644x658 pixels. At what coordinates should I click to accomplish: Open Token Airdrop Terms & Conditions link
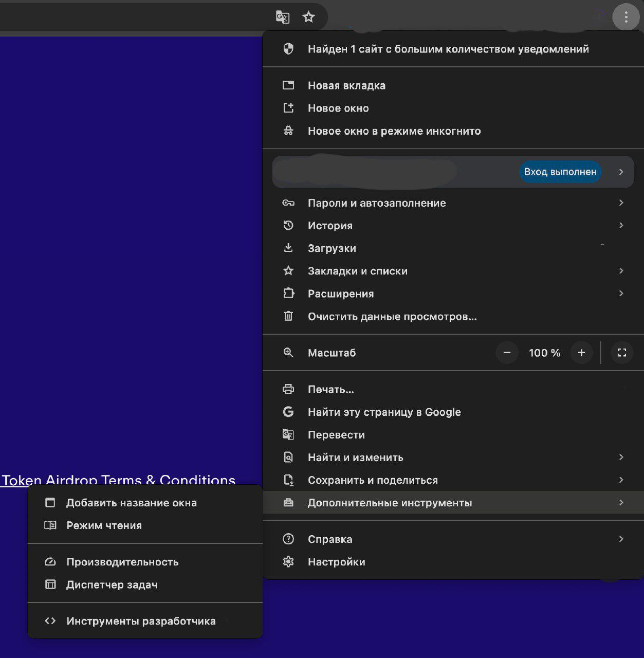tap(118, 480)
